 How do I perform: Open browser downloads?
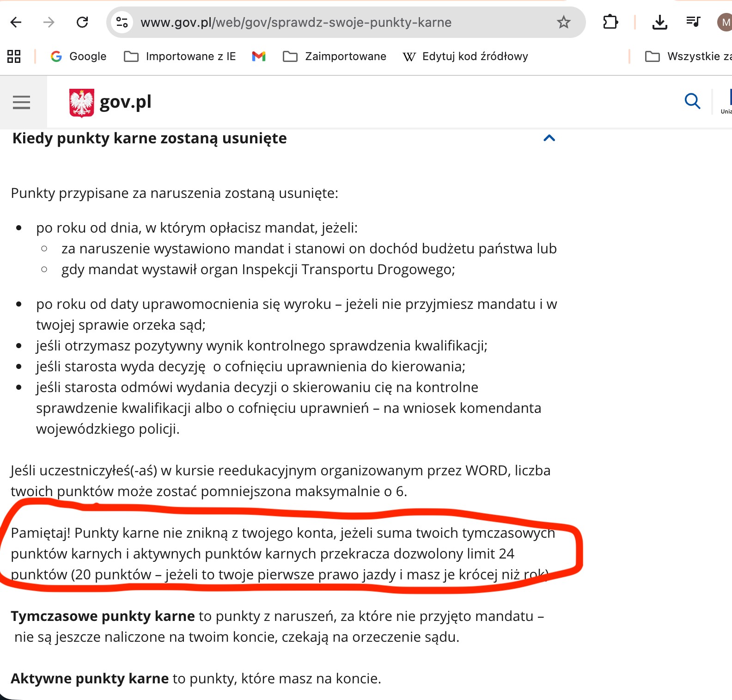coord(659,22)
